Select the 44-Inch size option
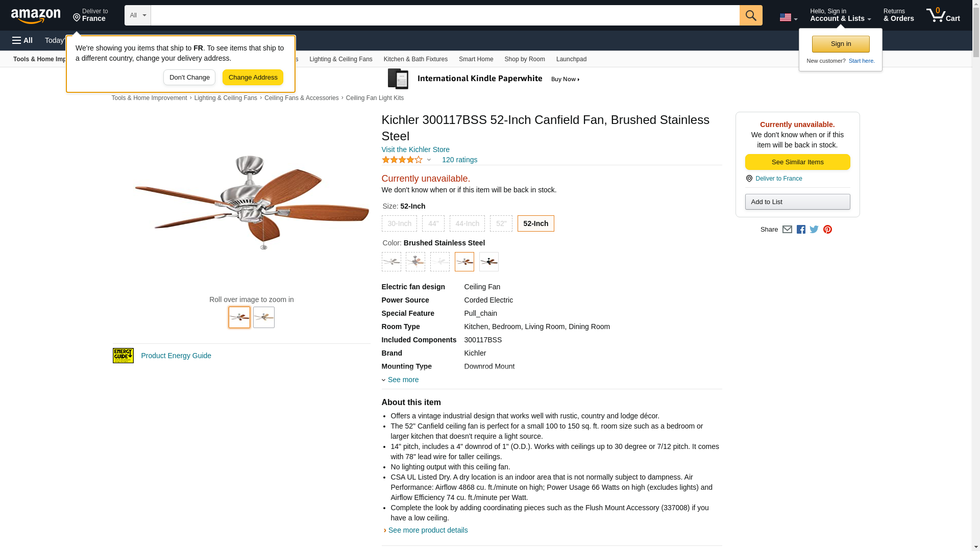The image size is (980, 551). coord(467,223)
